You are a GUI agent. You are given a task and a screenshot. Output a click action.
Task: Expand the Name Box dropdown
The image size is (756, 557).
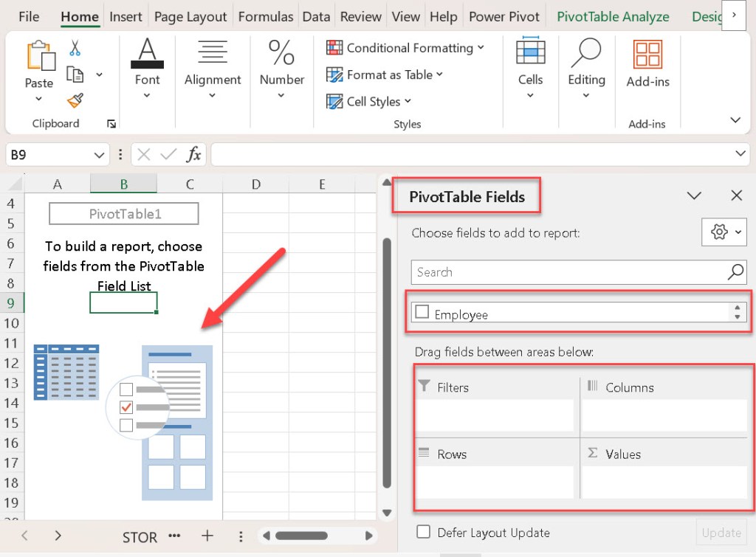coord(100,155)
